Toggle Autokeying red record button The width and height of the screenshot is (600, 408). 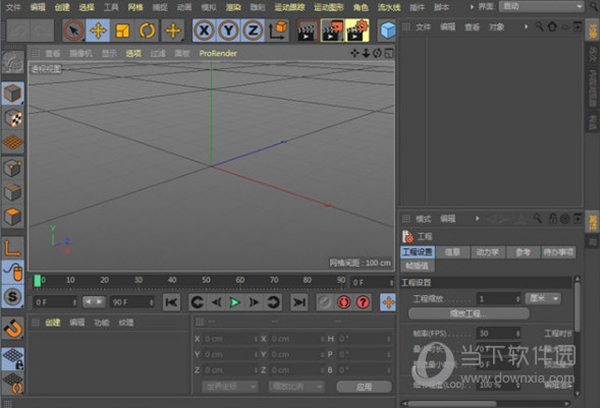[344, 302]
